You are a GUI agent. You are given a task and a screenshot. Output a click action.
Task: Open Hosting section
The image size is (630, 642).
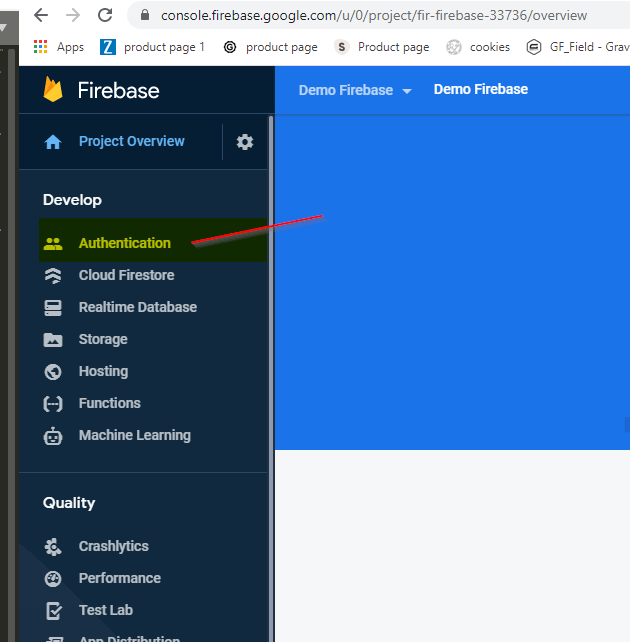[104, 371]
